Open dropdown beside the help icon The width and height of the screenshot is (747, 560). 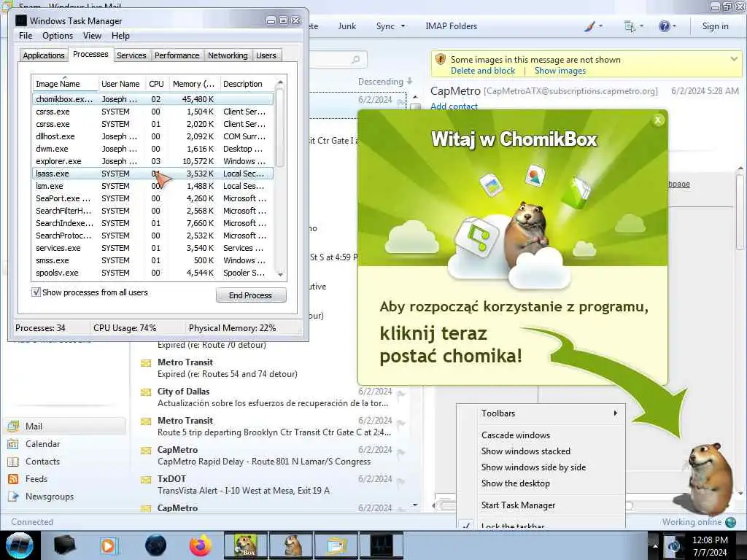(x=674, y=26)
